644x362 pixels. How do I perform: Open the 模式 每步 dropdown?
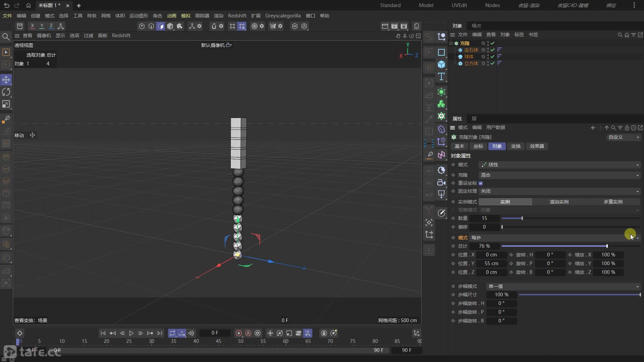click(x=555, y=238)
